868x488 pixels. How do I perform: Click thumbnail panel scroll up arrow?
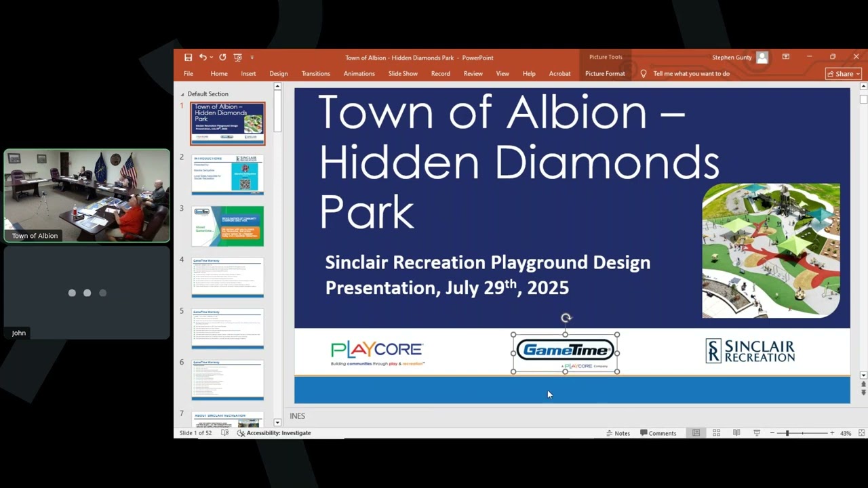click(277, 86)
